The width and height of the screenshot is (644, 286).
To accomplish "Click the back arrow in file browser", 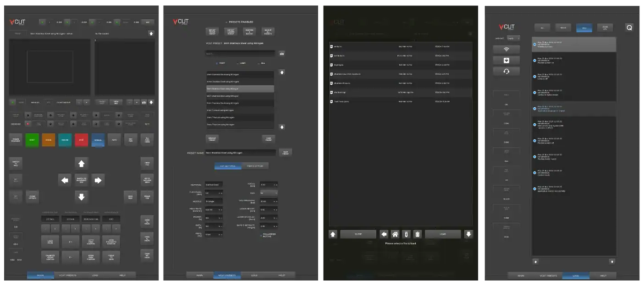I will click(x=384, y=234).
